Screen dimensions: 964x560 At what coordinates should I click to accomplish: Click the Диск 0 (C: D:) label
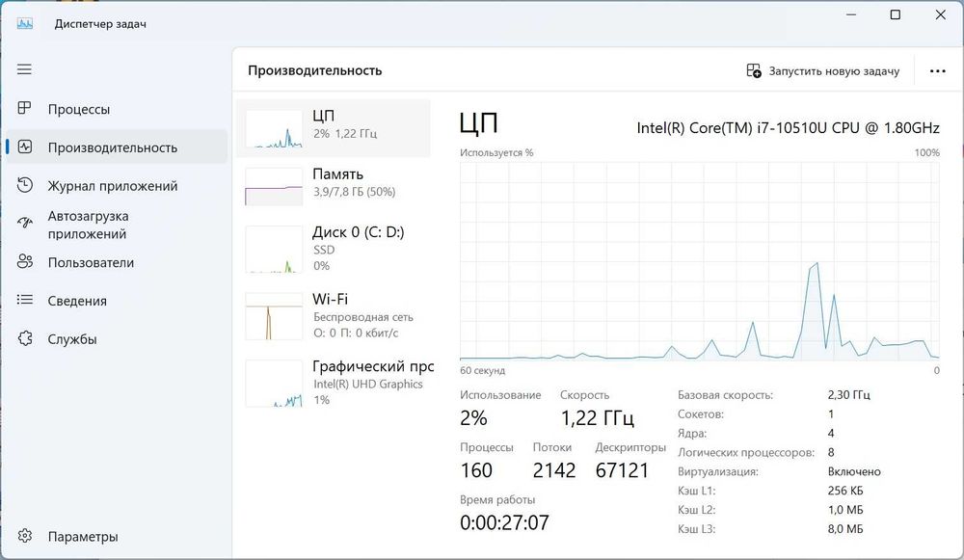[358, 231]
